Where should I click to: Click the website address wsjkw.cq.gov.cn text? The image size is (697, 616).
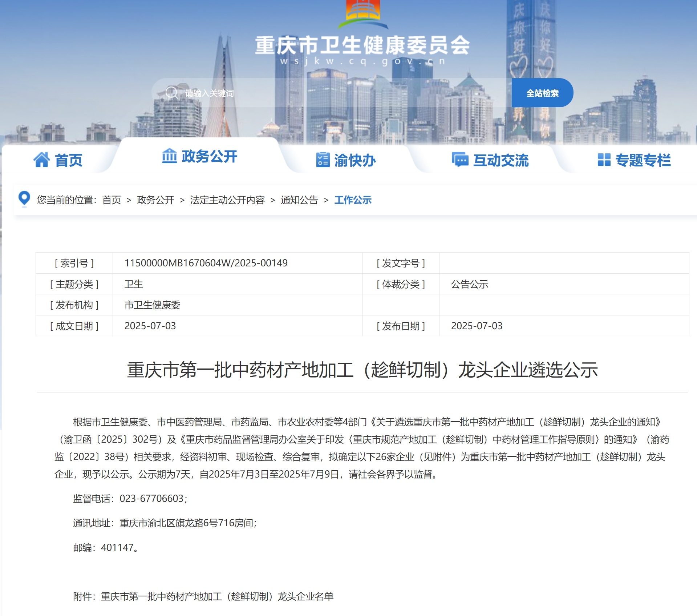[x=362, y=61]
